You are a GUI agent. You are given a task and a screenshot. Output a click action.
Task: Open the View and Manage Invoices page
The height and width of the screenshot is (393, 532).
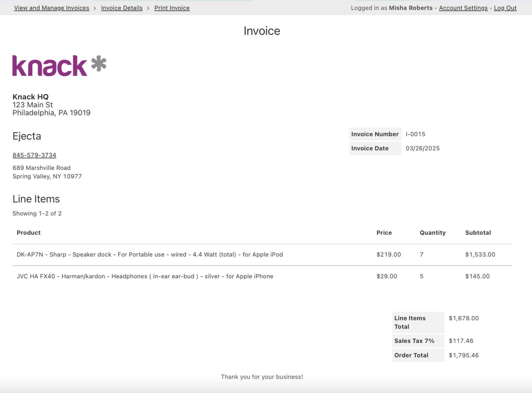(x=51, y=8)
